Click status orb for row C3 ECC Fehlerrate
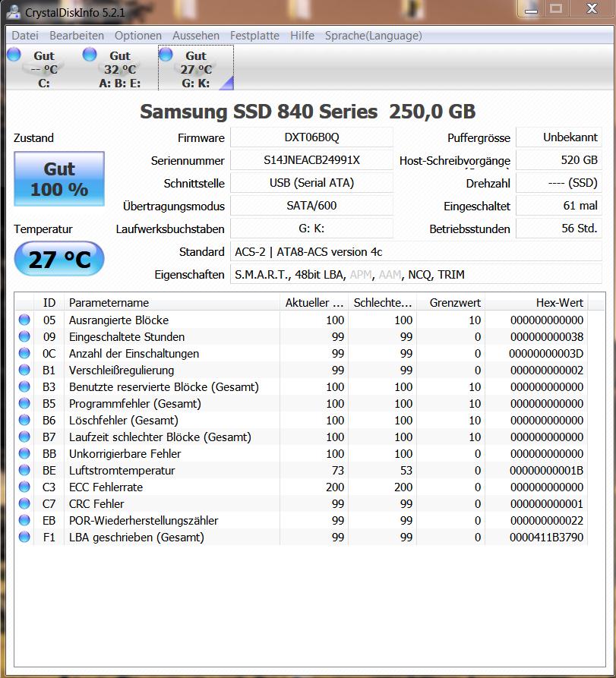 click(x=24, y=487)
